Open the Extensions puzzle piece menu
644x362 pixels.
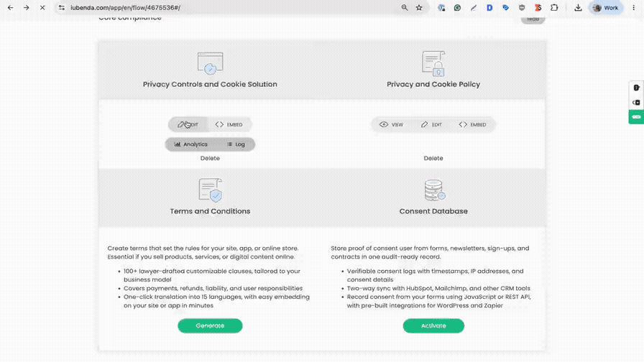click(x=554, y=8)
